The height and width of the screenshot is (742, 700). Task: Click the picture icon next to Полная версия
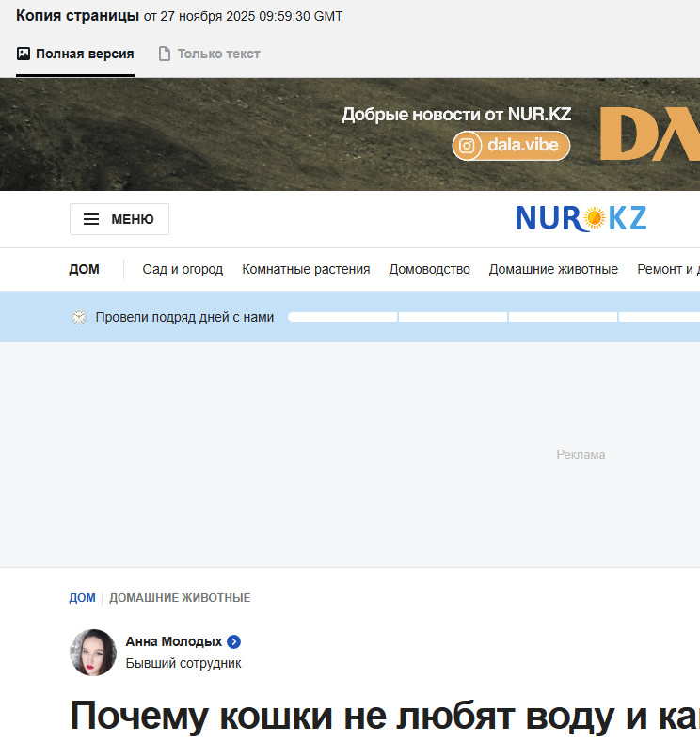24,54
